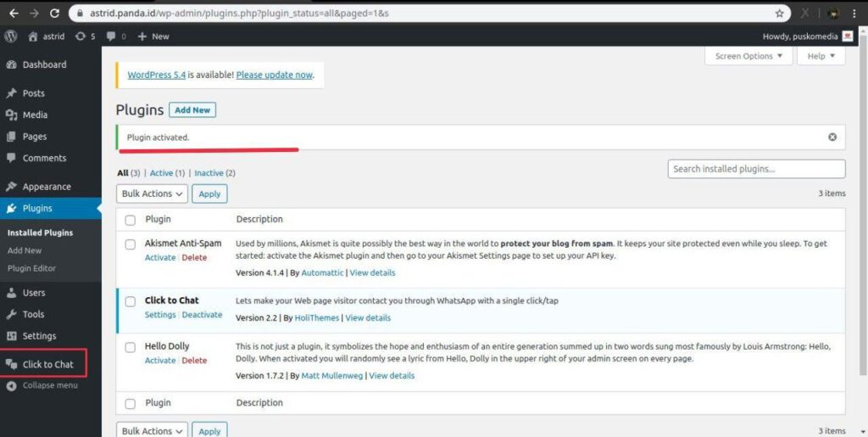Viewport: 868px width, 437px height.
Task: Open the HoliThemes author link
Action: point(317,318)
